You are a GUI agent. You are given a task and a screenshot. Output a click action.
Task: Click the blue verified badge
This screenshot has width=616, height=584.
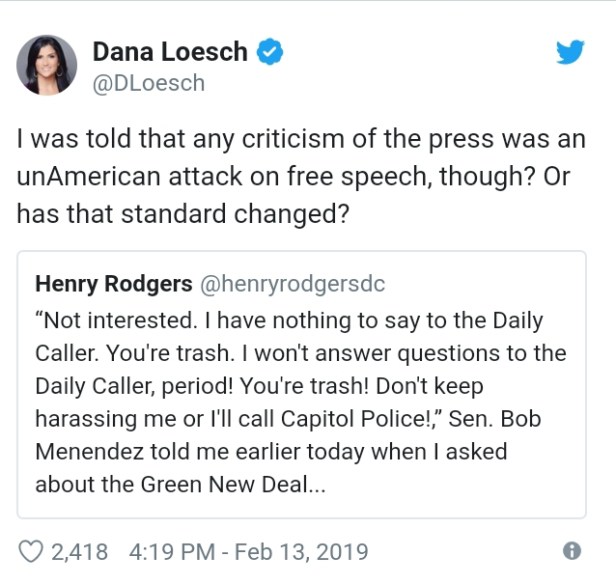(271, 52)
